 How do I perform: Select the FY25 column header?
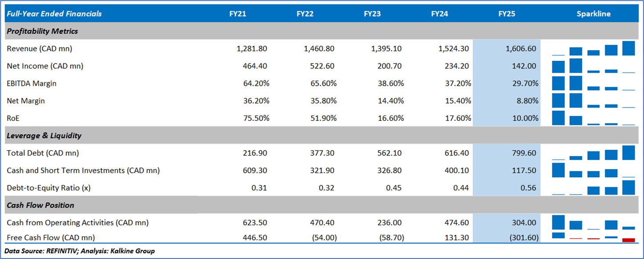(507, 14)
